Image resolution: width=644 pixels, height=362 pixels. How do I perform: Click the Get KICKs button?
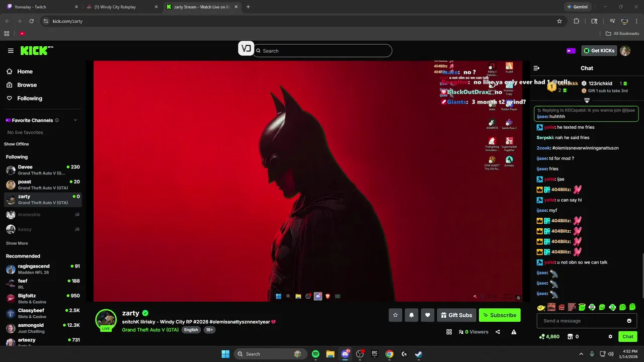(x=599, y=50)
